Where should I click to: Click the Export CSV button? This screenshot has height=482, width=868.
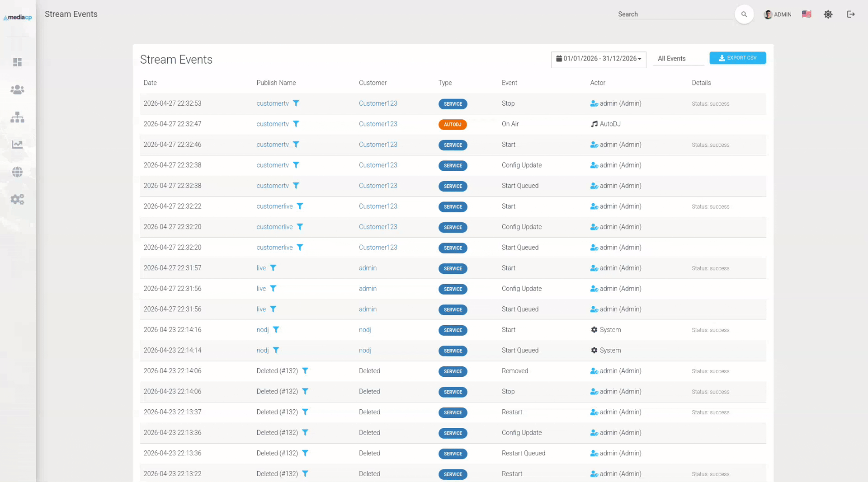(x=737, y=58)
